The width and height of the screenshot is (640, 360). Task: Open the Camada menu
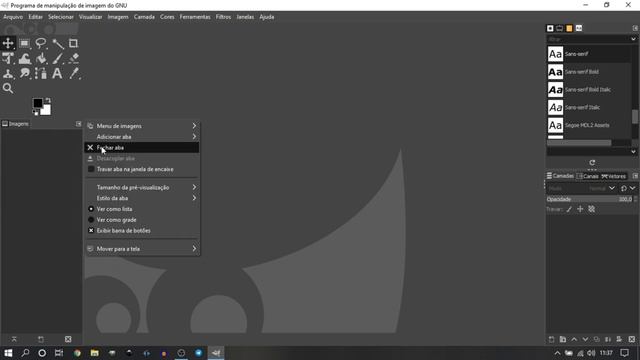(x=144, y=17)
